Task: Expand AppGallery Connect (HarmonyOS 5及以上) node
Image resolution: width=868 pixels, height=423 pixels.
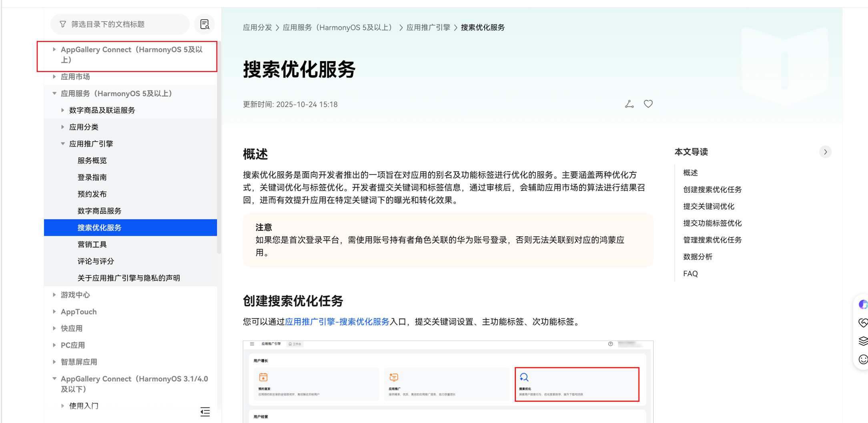Action: (x=54, y=50)
